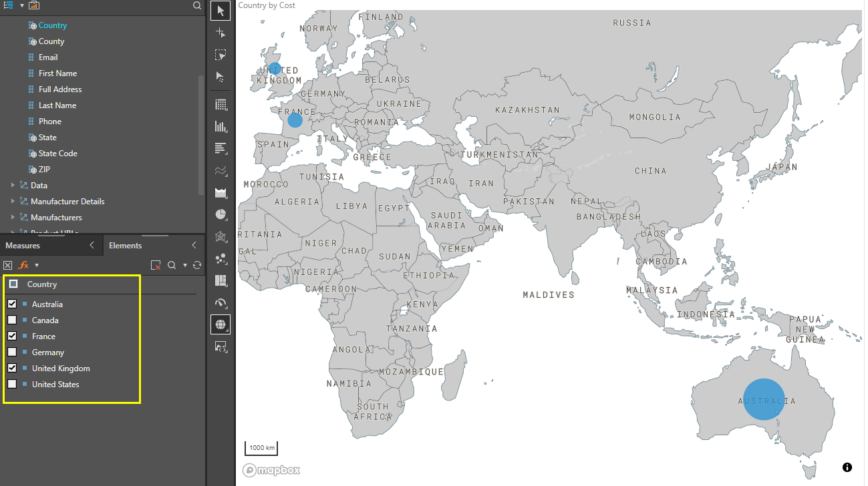
Task: Open the dropdown arrow beside fx icon
Action: pyautogui.click(x=37, y=266)
